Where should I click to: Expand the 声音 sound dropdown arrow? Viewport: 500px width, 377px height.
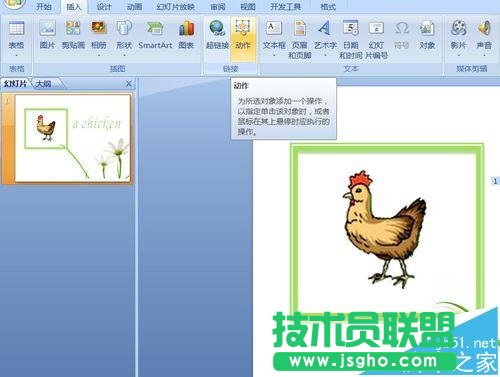pyautogui.click(x=484, y=55)
